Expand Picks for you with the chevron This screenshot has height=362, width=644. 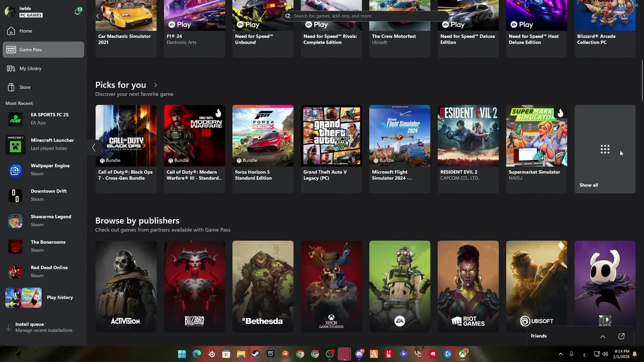(155, 85)
